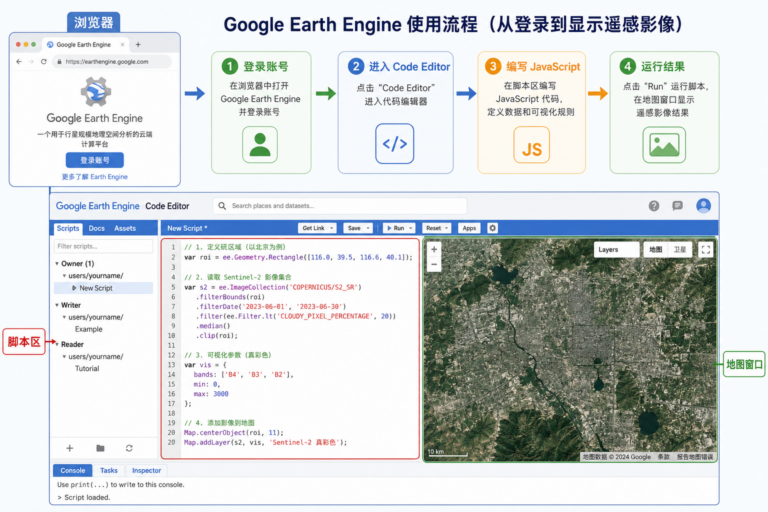The image size is (768, 512).
Task: Click browser reload icon
Action: click(44, 62)
